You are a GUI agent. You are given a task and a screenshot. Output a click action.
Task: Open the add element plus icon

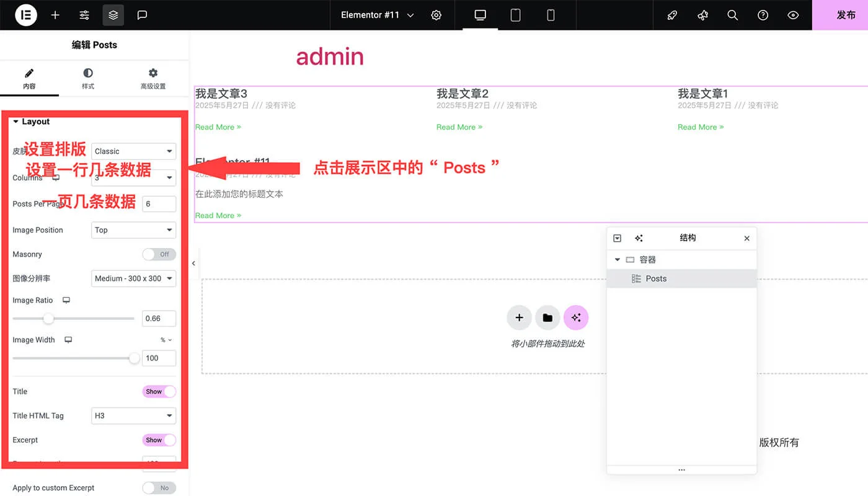(x=55, y=15)
